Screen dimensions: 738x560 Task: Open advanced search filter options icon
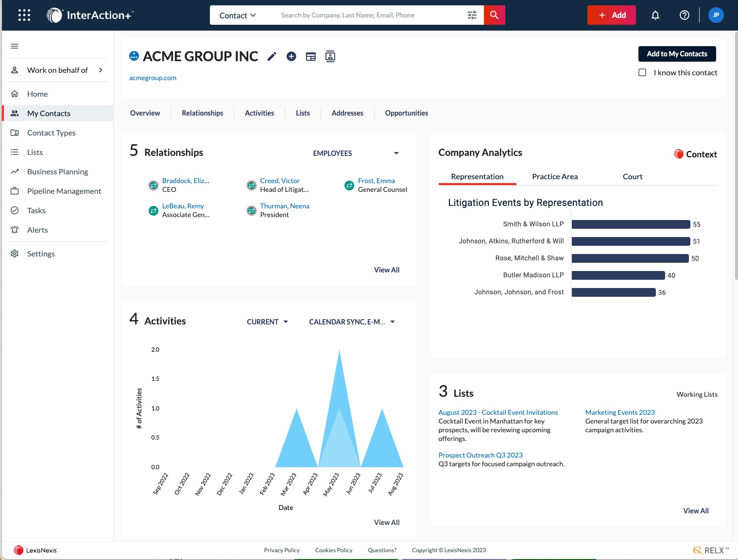click(472, 15)
